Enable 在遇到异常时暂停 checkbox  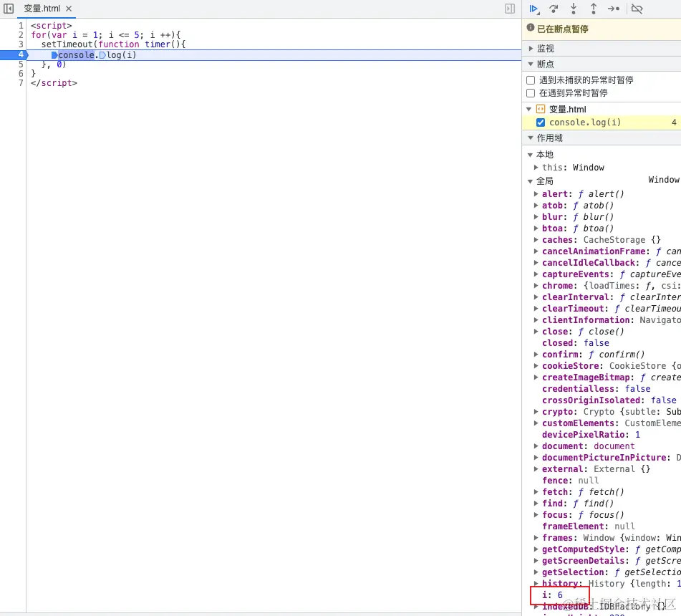(531, 93)
